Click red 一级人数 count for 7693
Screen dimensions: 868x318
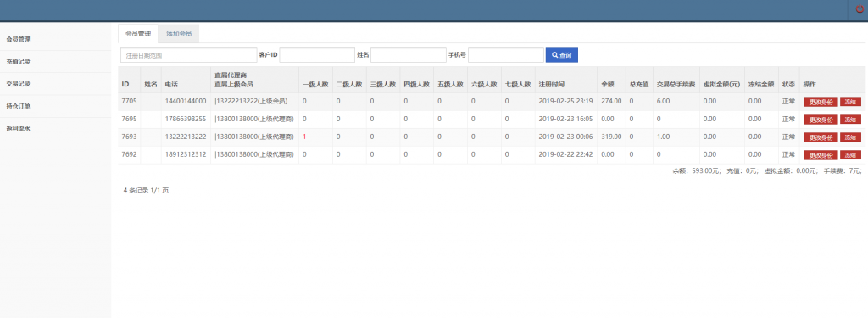304,137
